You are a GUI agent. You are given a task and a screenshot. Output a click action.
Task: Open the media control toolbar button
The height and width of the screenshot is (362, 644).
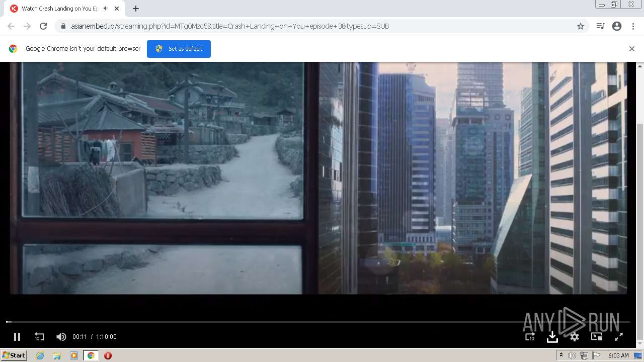point(600,26)
